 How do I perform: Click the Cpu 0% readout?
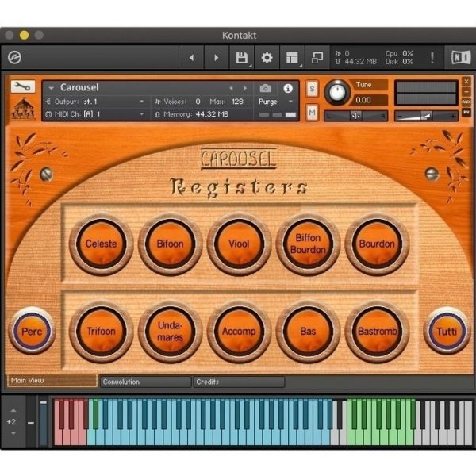pyautogui.click(x=399, y=53)
